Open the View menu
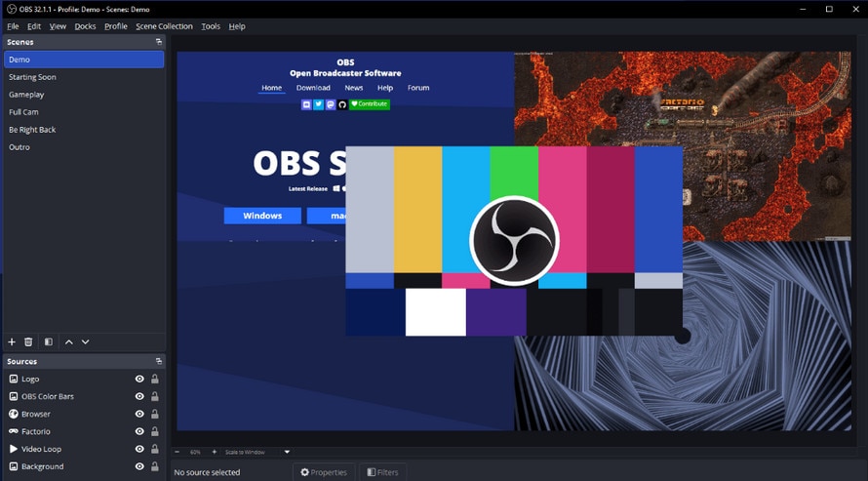Screen dimensions: 868x481 coord(58,26)
